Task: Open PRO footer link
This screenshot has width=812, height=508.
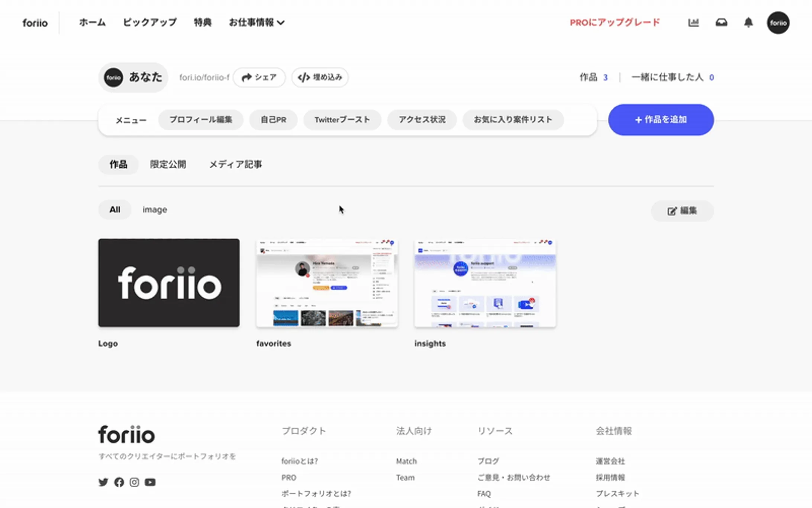Action: coord(289,477)
